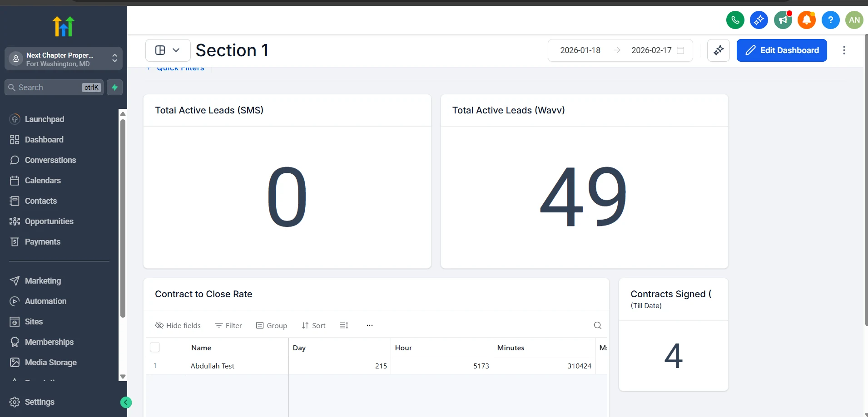Click Hide fields in table toolbar
868x417 pixels.
[x=178, y=325]
